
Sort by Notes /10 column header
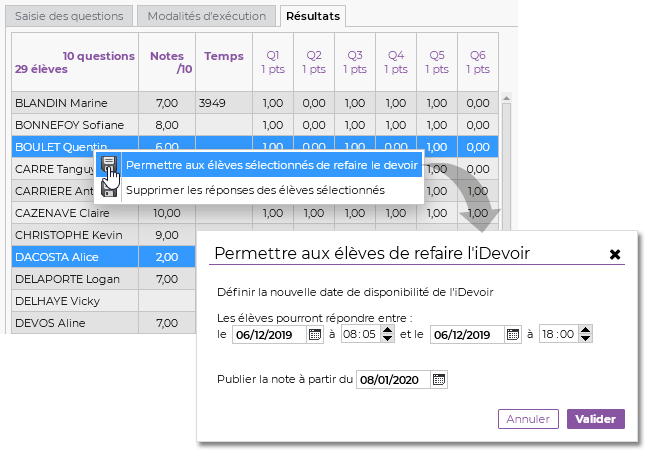166,62
